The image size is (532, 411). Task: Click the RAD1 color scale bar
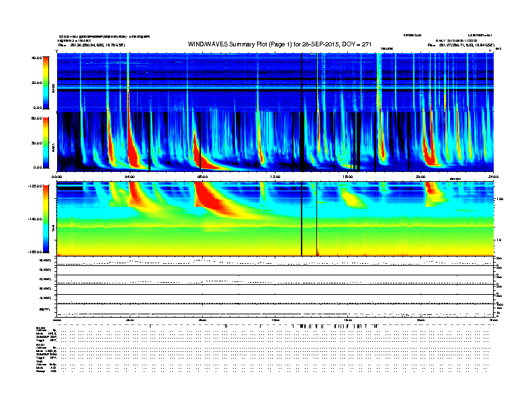[x=46, y=142]
